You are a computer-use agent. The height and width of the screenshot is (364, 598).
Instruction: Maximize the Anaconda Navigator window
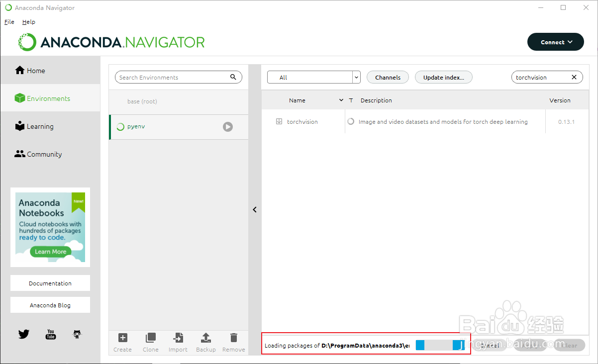click(x=563, y=7)
